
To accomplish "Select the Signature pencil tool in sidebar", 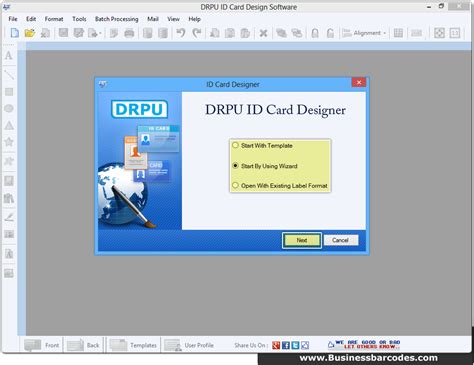I will click(x=9, y=217).
